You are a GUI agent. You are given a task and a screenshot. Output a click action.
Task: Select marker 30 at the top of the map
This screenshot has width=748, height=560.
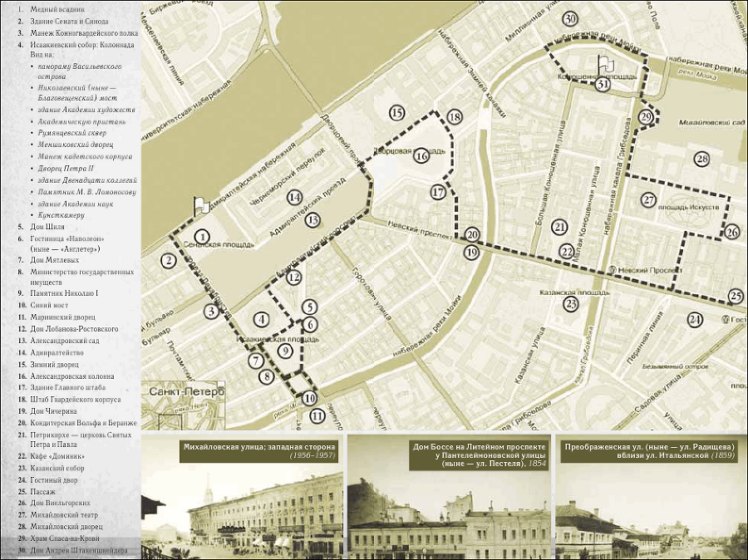point(570,18)
